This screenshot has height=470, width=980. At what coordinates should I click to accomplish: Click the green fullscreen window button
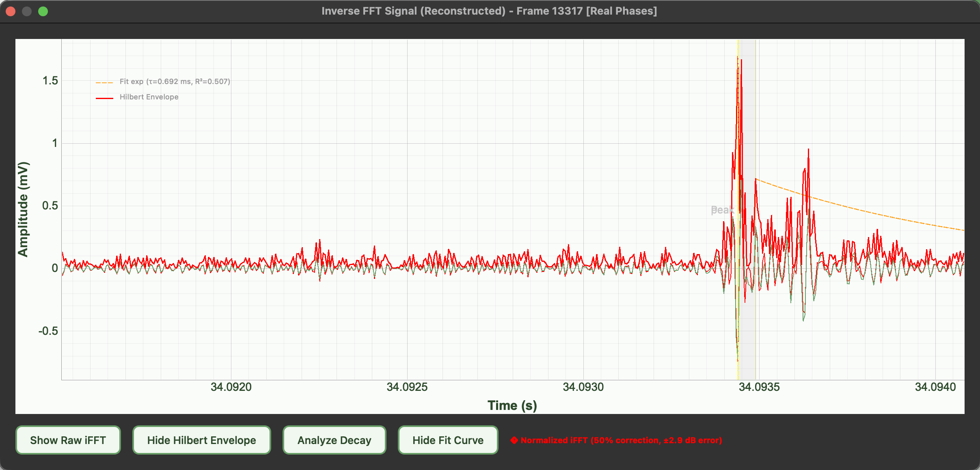tap(43, 11)
